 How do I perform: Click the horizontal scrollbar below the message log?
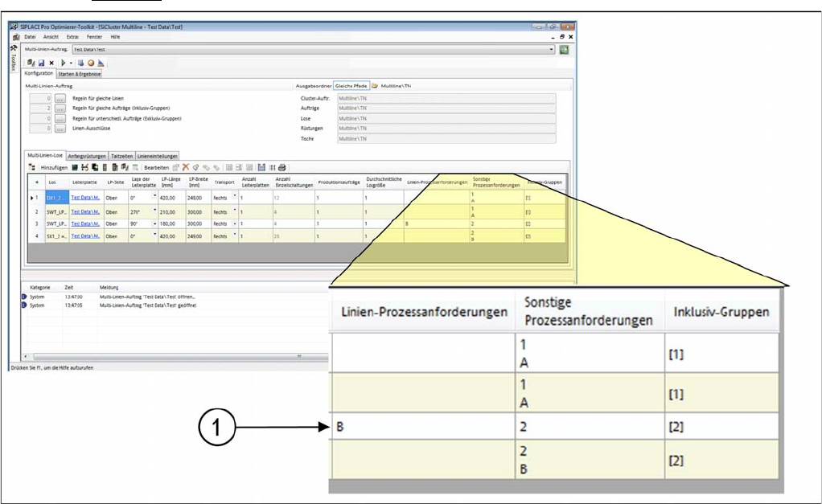pyautogui.click(x=173, y=356)
